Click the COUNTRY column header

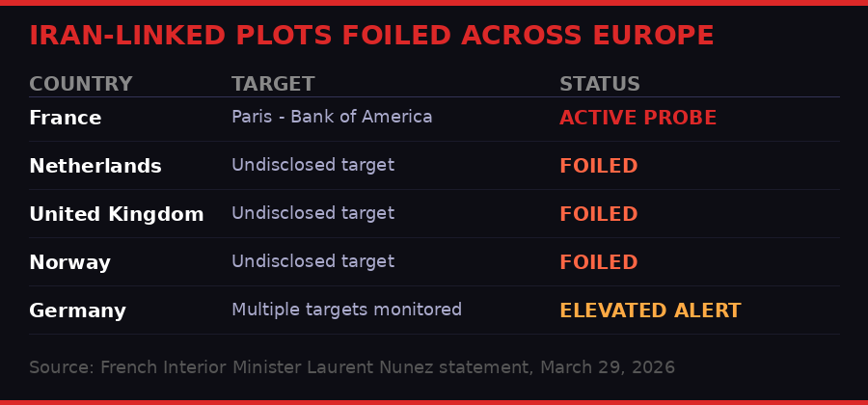pos(80,84)
